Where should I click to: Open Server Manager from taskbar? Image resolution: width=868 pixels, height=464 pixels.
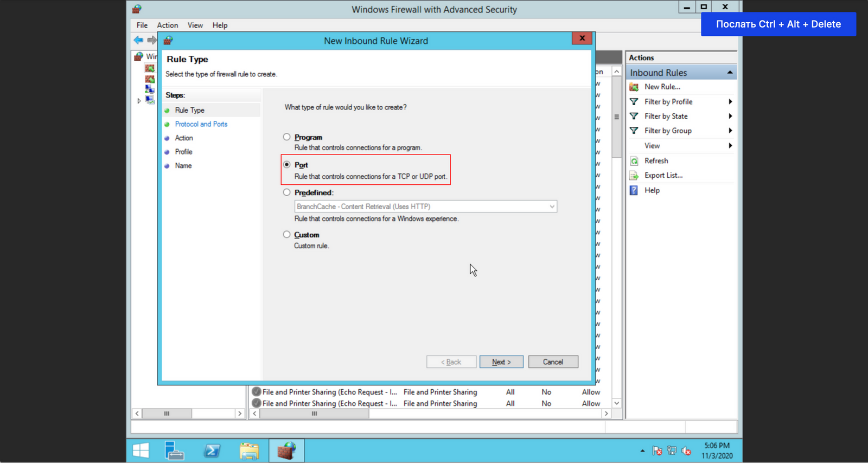click(174, 450)
